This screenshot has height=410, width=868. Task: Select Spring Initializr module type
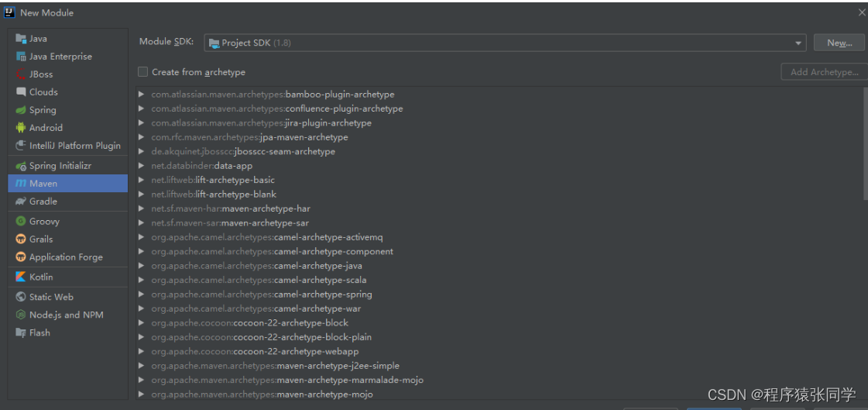[x=68, y=166]
